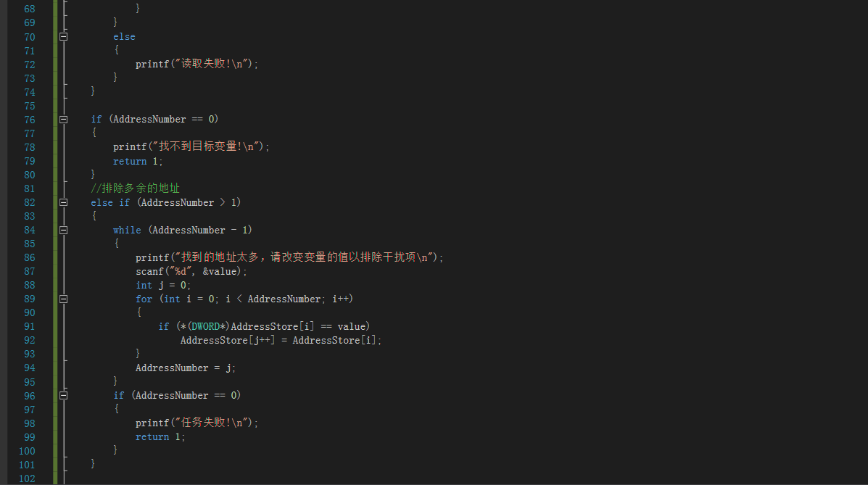
Task: Click the "return 1;" statement on line 79
Action: (x=138, y=161)
